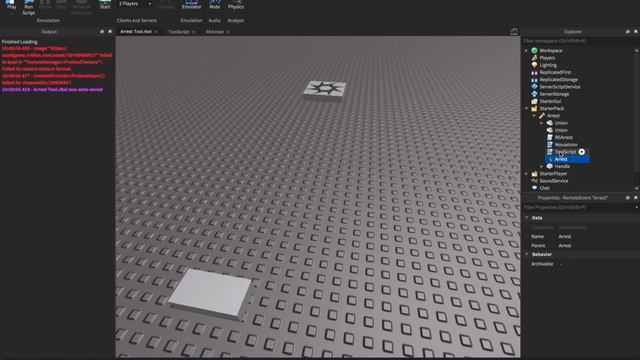Select Workspace in the Explorer
Screen dimensions: 640x360
[x=551, y=51]
